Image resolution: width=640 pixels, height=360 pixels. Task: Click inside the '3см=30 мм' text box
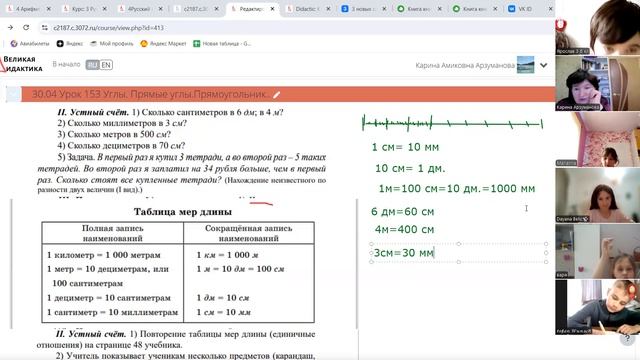[458, 253]
